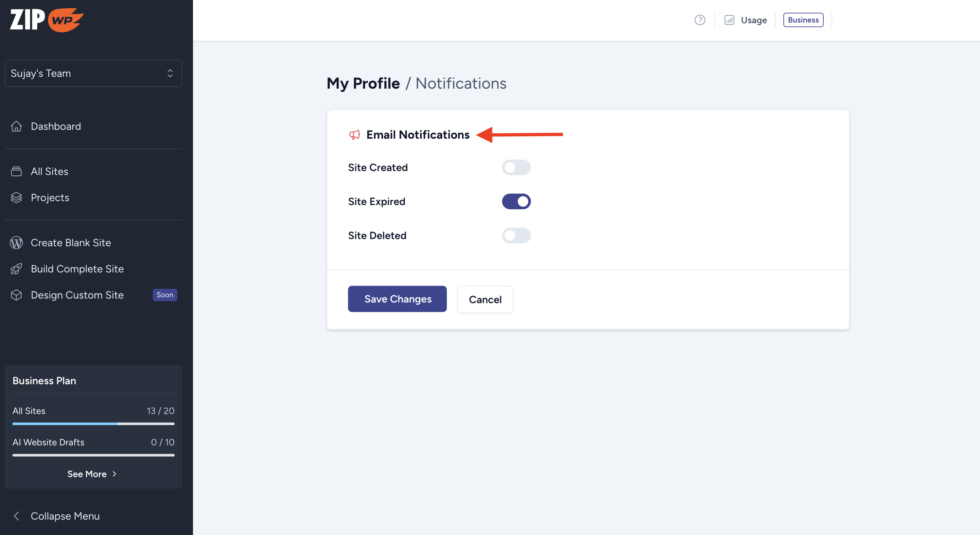
Task: Click the WordPress icon for Create Blank Site
Action: [x=16, y=243]
